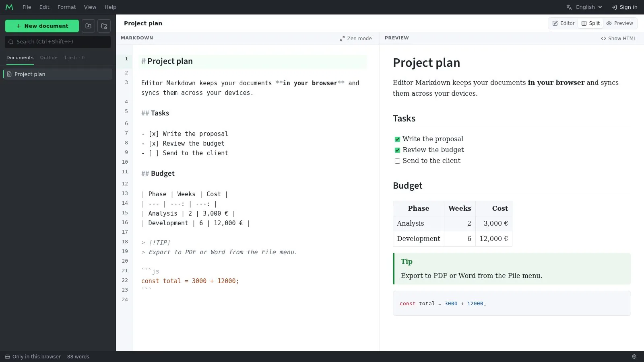Click Show HTML in the preview header

point(619,39)
